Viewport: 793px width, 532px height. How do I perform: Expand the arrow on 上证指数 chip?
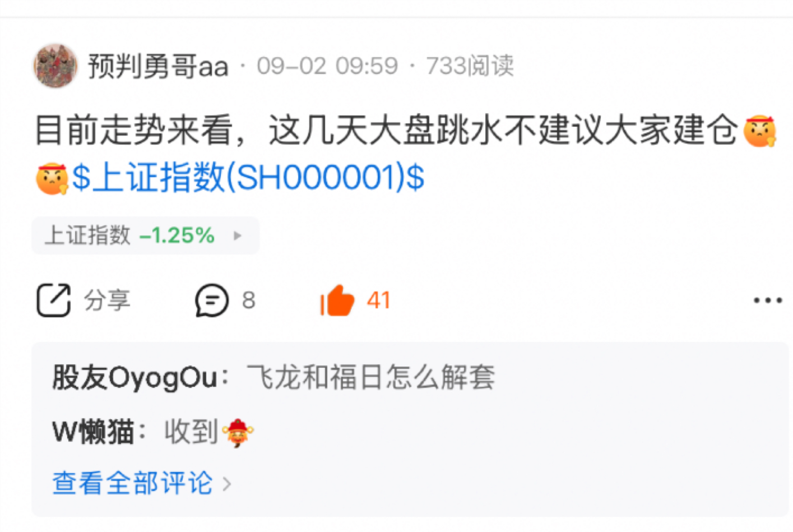pyautogui.click(x=238, y=235)
